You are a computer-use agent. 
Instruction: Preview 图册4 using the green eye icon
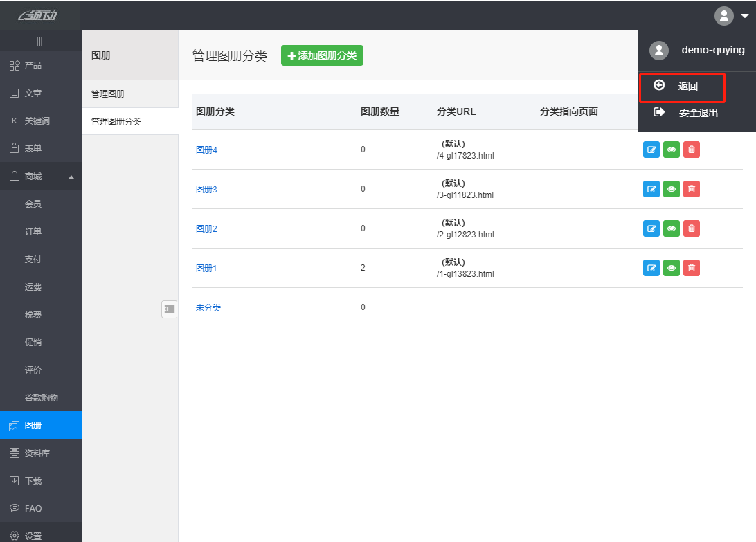coord(671,150)
